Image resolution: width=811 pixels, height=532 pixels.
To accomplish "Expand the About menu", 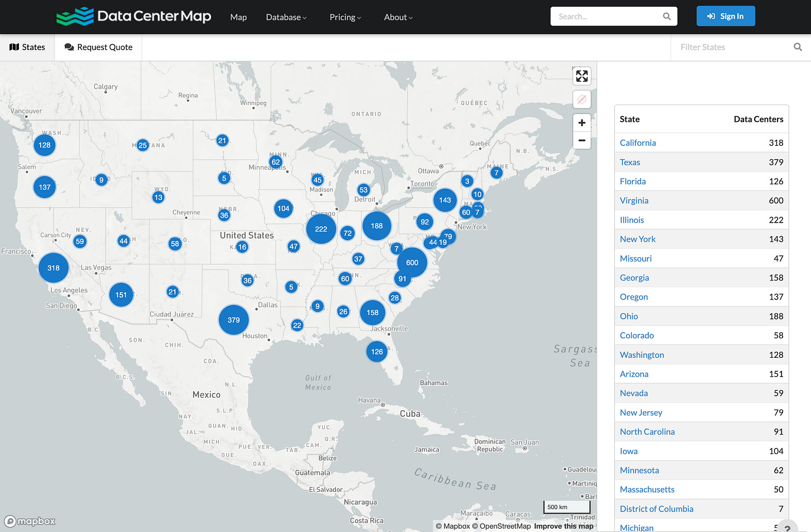I will pyautogui.click(x=397, y=17).
